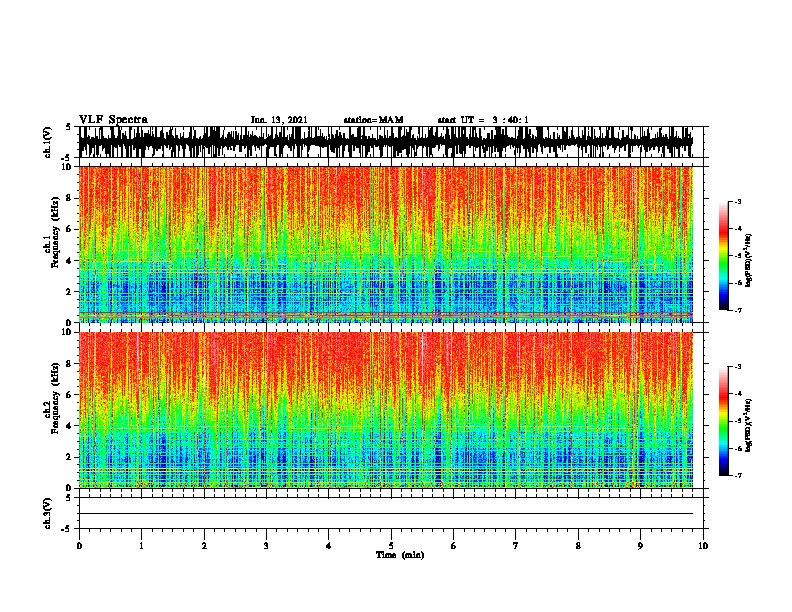792x612 pixels.
Task: Click the ch.1 color scale log(PSD) unit label
Action: click(749, 260)
